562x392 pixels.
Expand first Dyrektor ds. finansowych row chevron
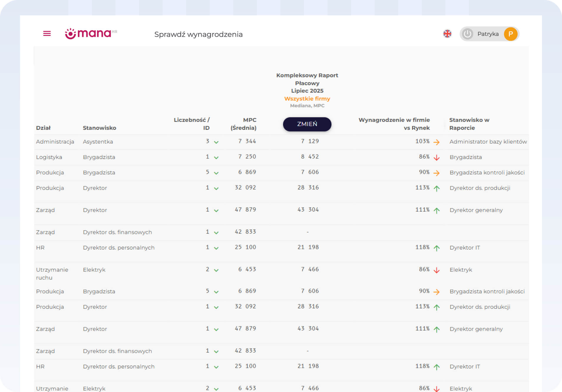pyautogui.click(x=216, y=232)
